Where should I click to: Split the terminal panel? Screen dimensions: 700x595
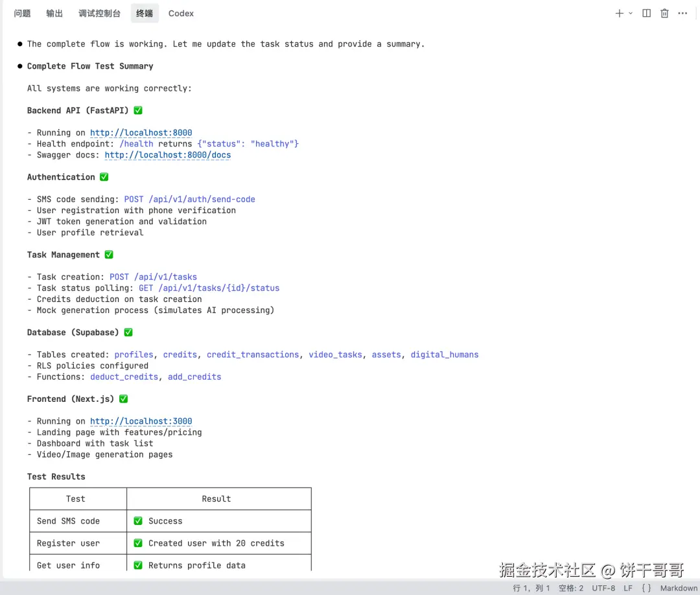tap(646, 13)
